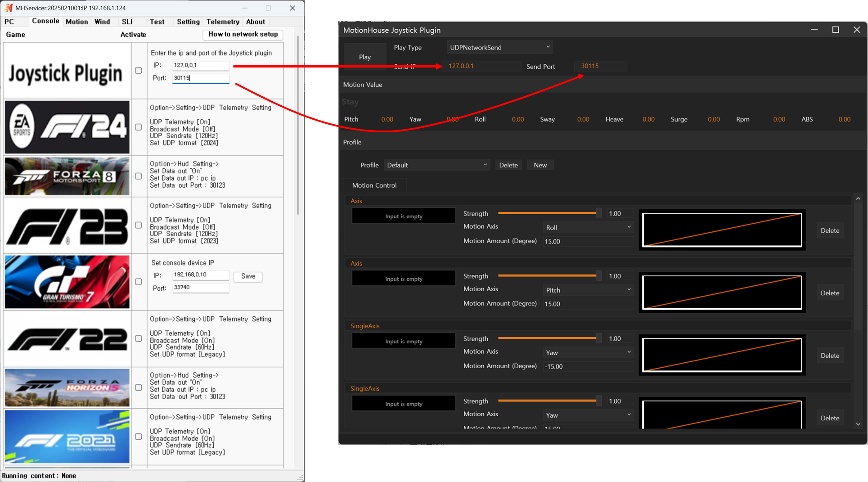Check the F1 23 activate checkbox

click(139, 225)
